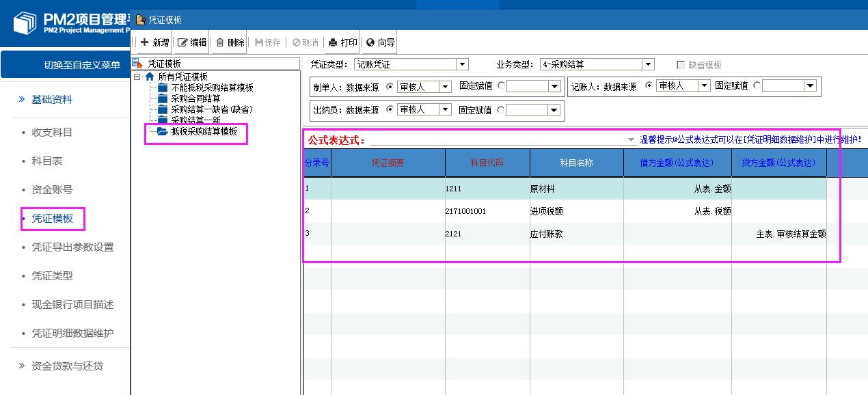Screen dimensions: 868x395
Task: Open the 公式表达式 dropdown arrow
Action: [631, 140]
